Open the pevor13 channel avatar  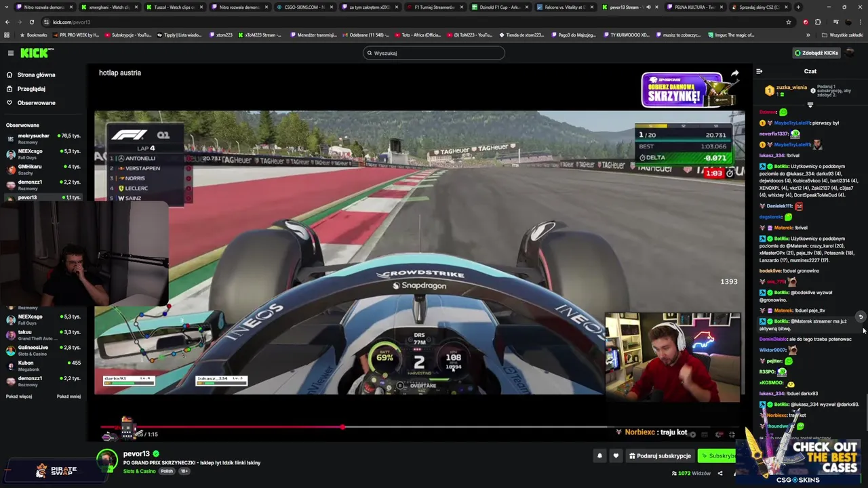(106, 460)
